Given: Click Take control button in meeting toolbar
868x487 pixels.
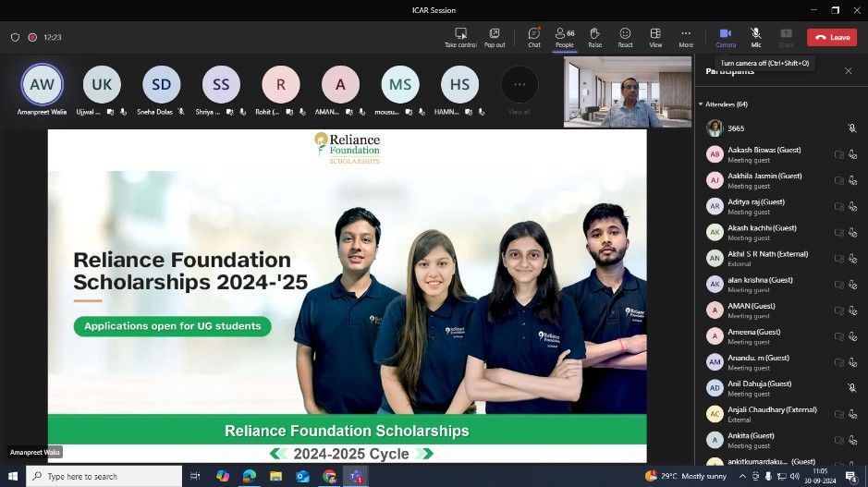Looking at the screenshot, I should 460,38.
